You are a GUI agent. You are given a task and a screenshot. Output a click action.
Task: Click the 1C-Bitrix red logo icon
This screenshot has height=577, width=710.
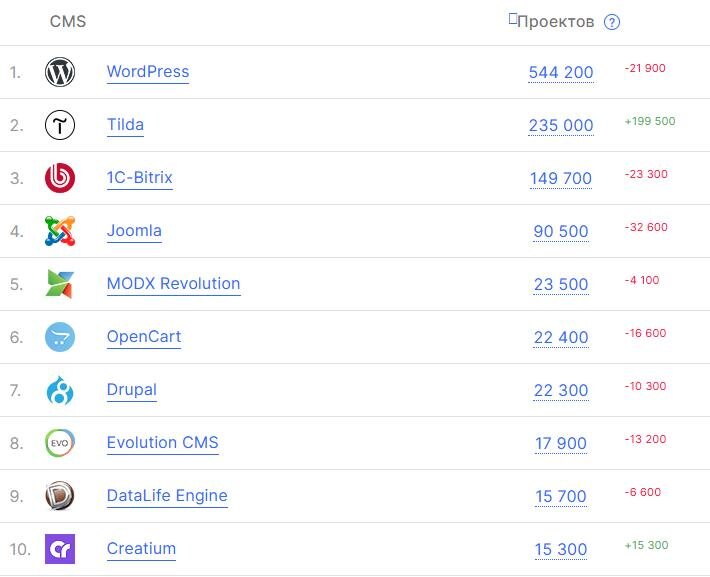click(60, 178)
